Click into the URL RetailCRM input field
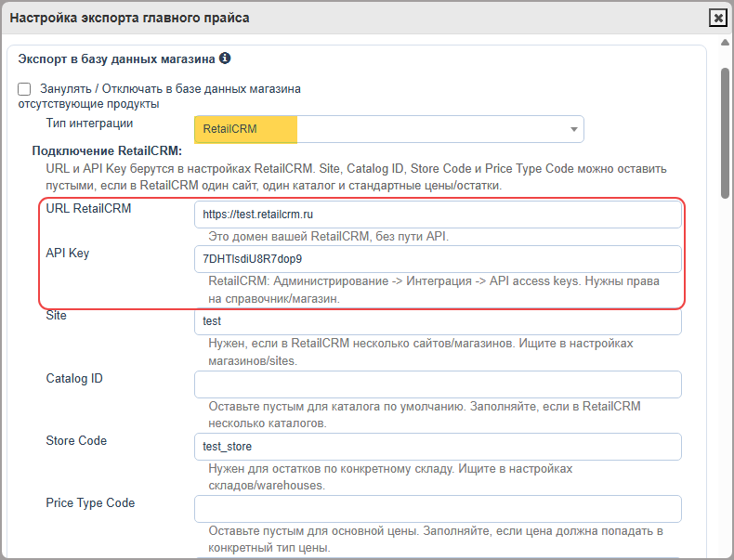734x560 pixels. tap(438, 215)
